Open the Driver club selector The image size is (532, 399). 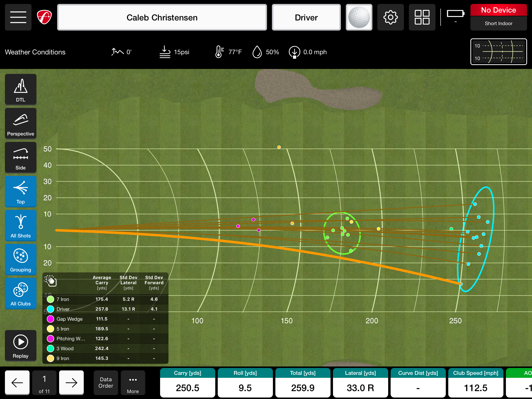pos(306,17)
